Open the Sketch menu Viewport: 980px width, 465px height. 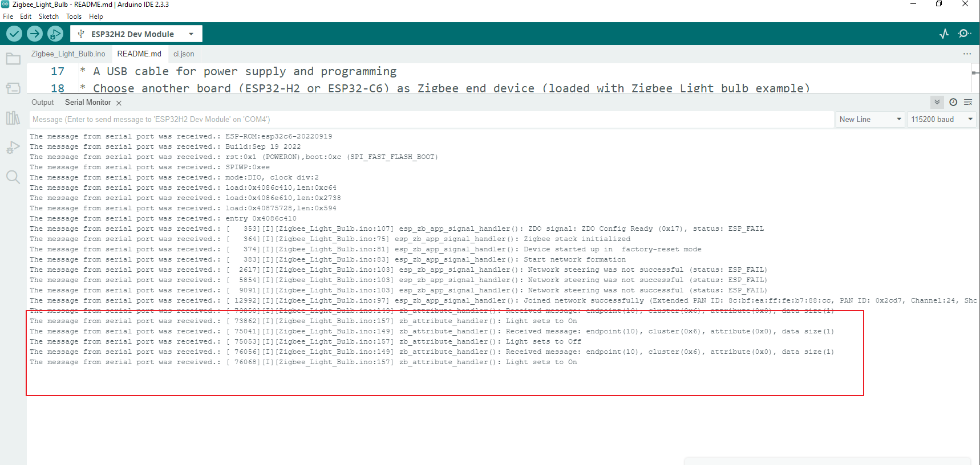48,17
